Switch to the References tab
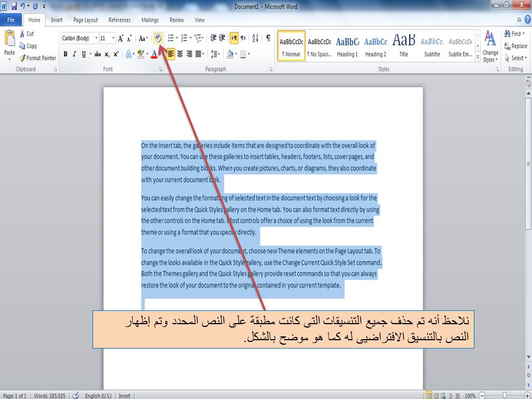The width and height of the screenshot is (532, 399). click(120, 20)
